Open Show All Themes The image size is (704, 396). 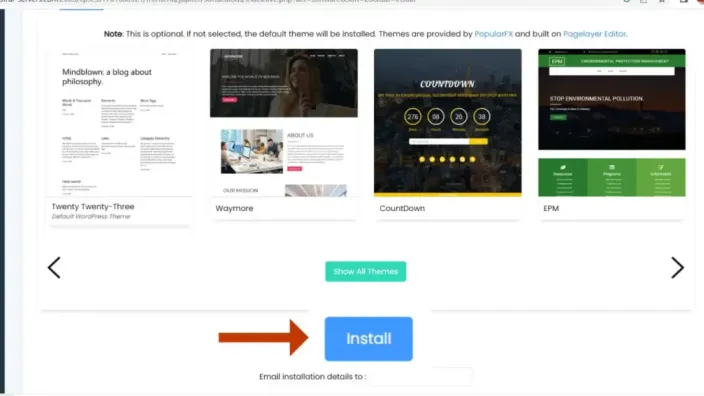coord(365,271)
